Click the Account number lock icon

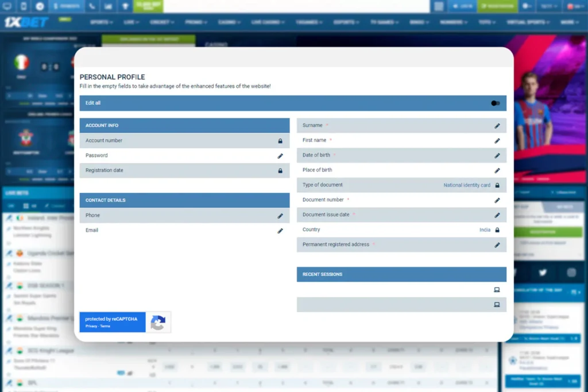click(280, 141)
